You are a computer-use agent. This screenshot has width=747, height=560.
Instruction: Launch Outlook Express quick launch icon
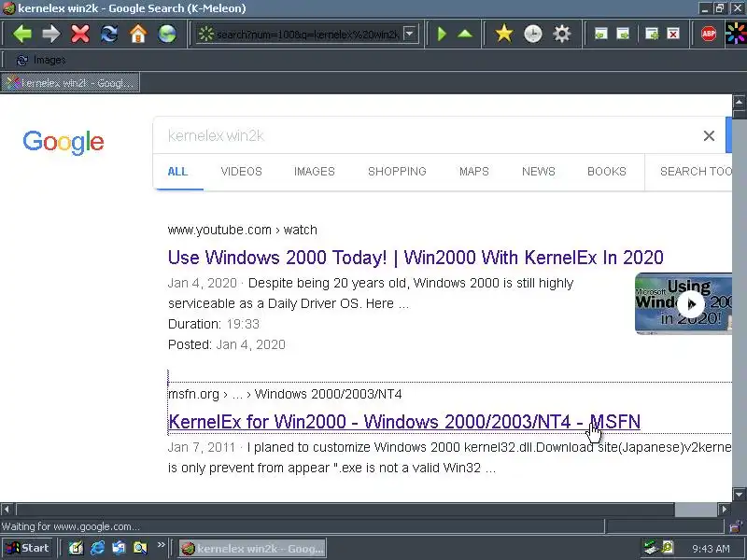(119, 548)
